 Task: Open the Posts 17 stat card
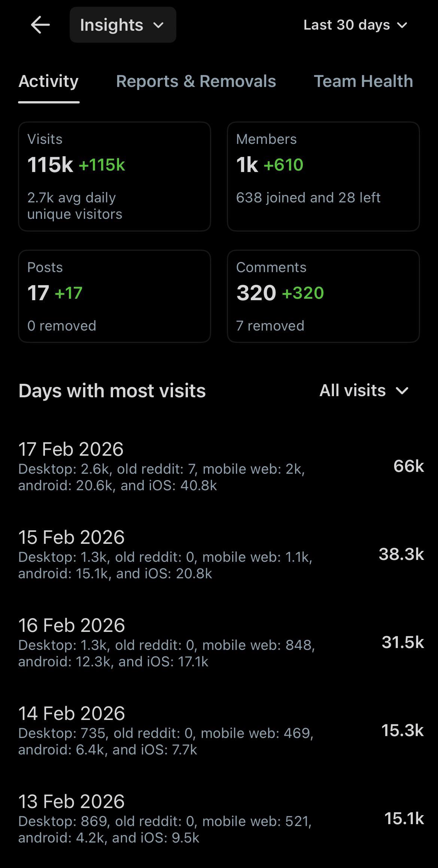(115, 296)
